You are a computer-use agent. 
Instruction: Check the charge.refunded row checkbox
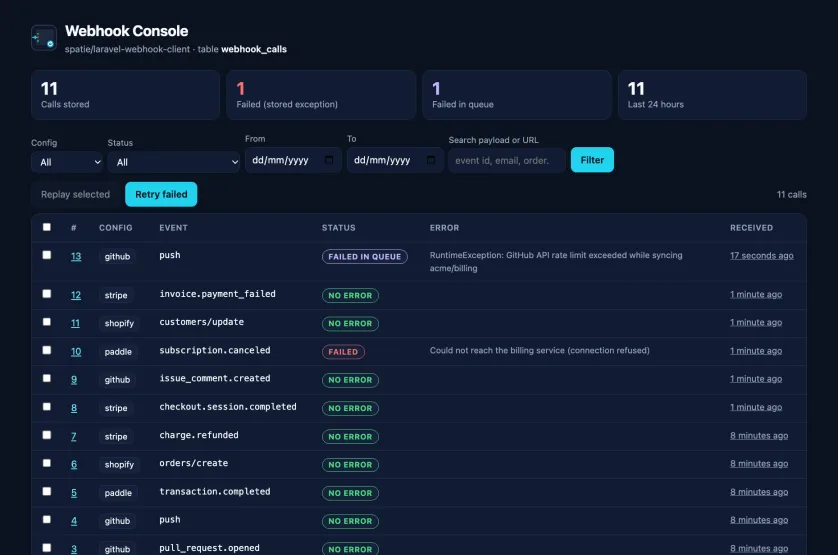(47, 435)
